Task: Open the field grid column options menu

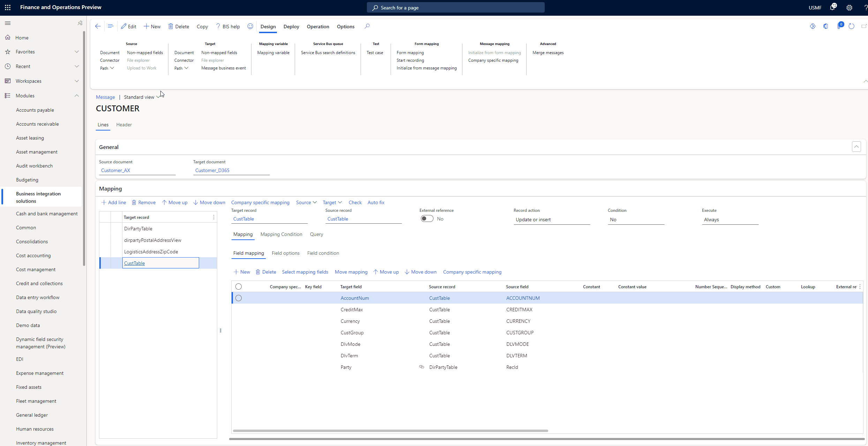Action: pos(860,287)
